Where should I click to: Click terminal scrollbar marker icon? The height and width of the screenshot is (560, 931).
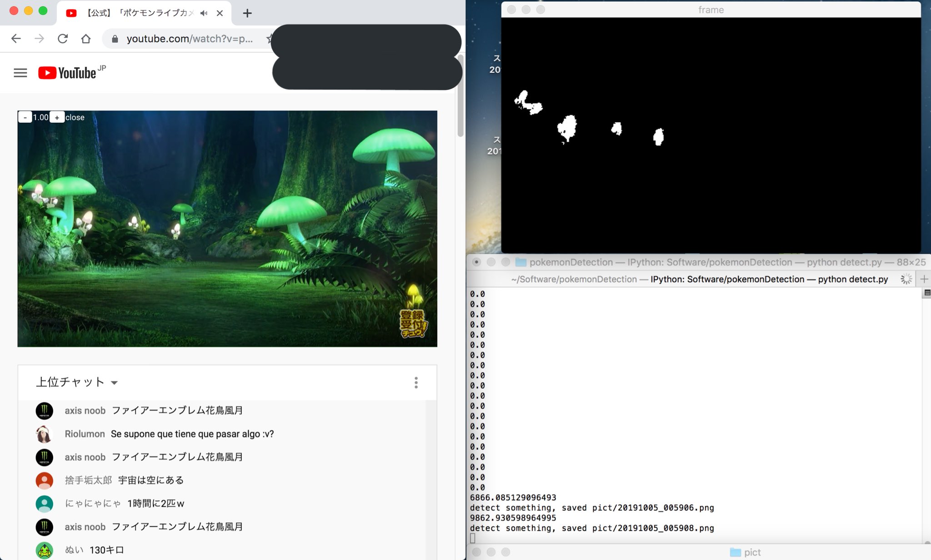pos(927,293)
